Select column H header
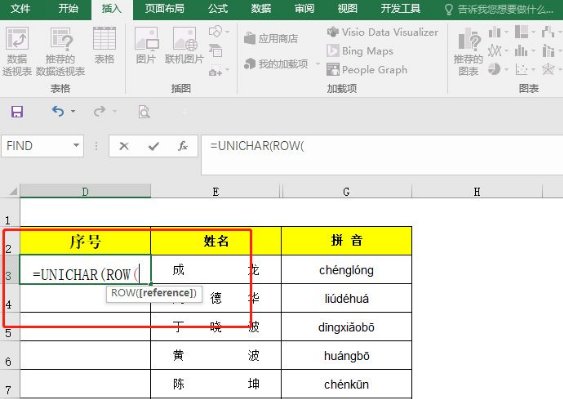Image resolution: width=563 pixels, height=399 pixels. pyautogui.click(x=477, y=191)
